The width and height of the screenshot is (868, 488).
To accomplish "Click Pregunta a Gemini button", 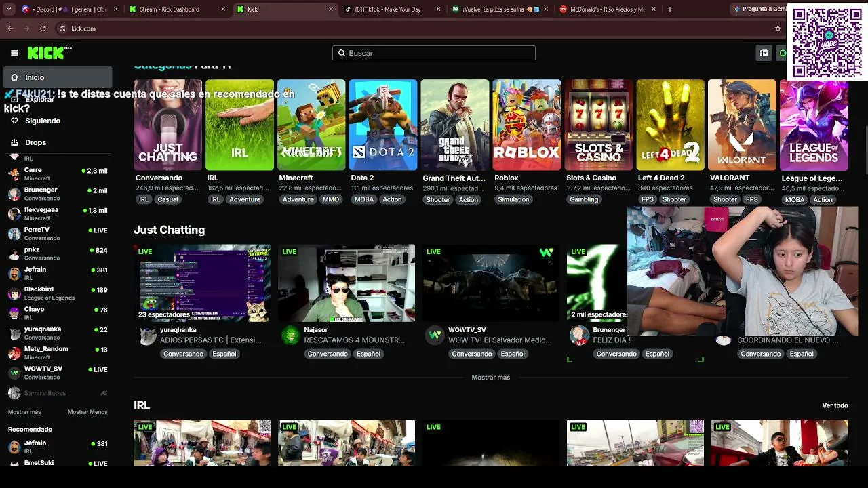I will (x=758, y=9).
